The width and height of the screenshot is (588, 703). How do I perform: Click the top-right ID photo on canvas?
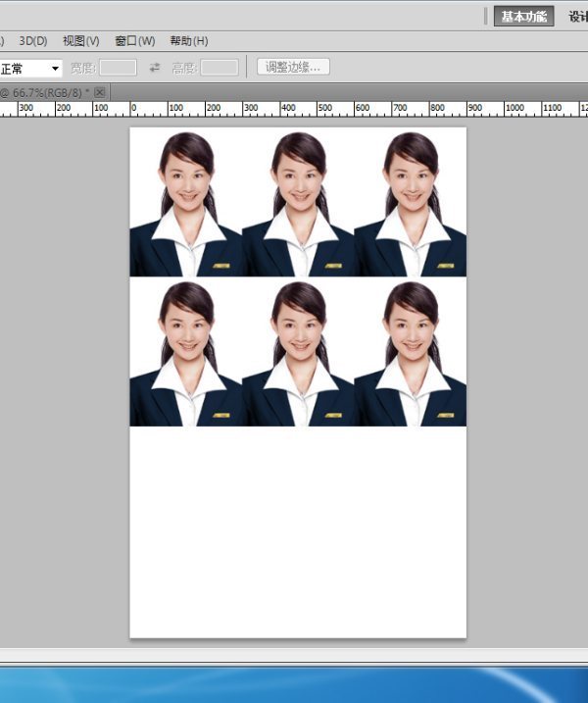[x=410, y=203]
